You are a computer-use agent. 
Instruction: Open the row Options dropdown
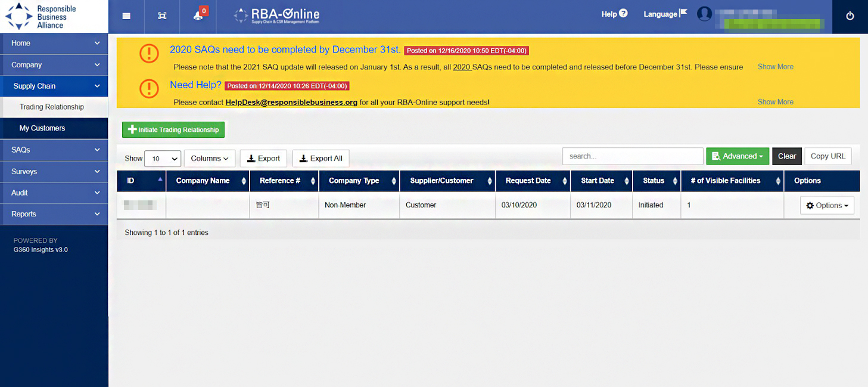(827, 205)
